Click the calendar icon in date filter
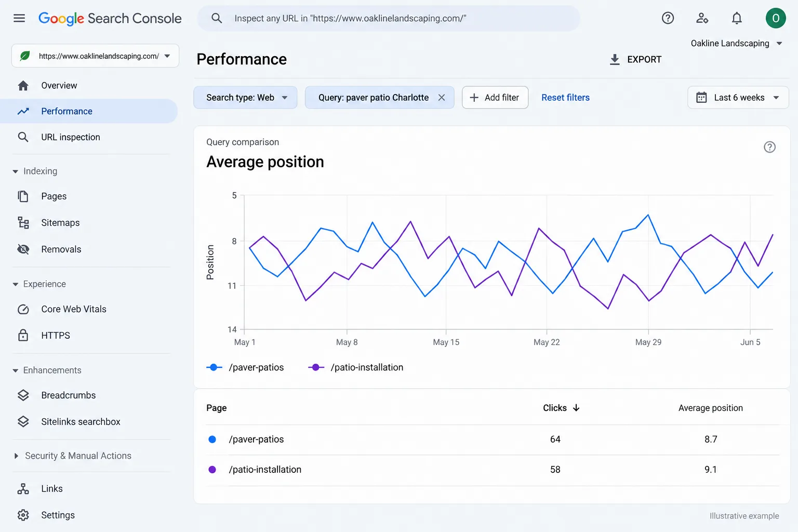The width and height of the screenshot is (798, 532). pos(701,97)
